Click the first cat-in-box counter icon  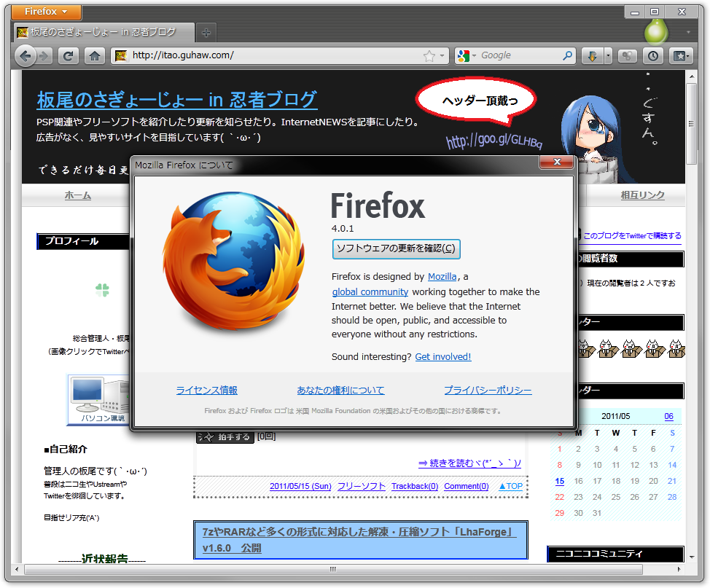[585, 348]
